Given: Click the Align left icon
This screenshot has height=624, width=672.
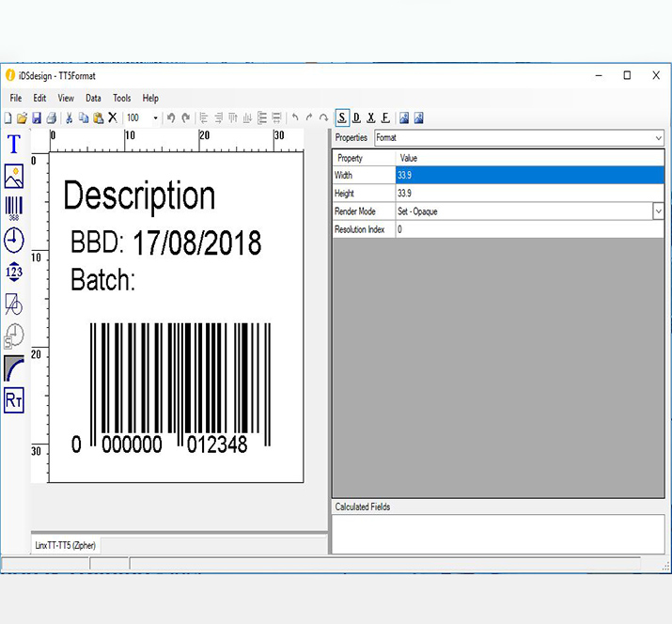Looking at the screenshot, I should pos(204,117).
